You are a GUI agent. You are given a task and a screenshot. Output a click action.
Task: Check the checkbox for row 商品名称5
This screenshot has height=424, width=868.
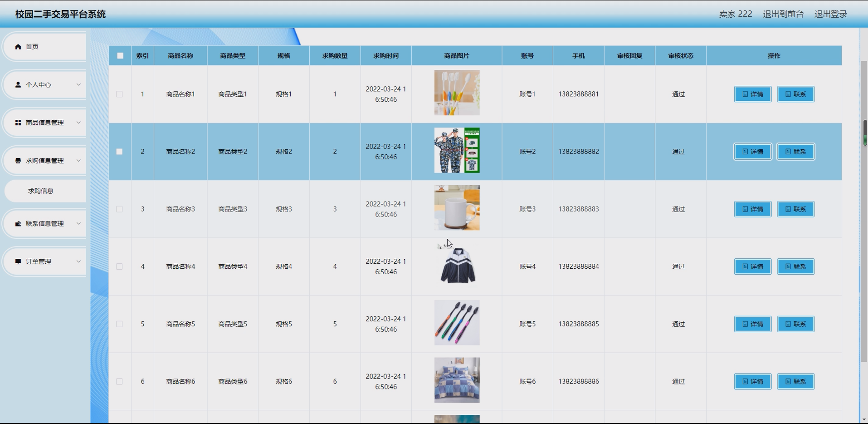point(119,324)
